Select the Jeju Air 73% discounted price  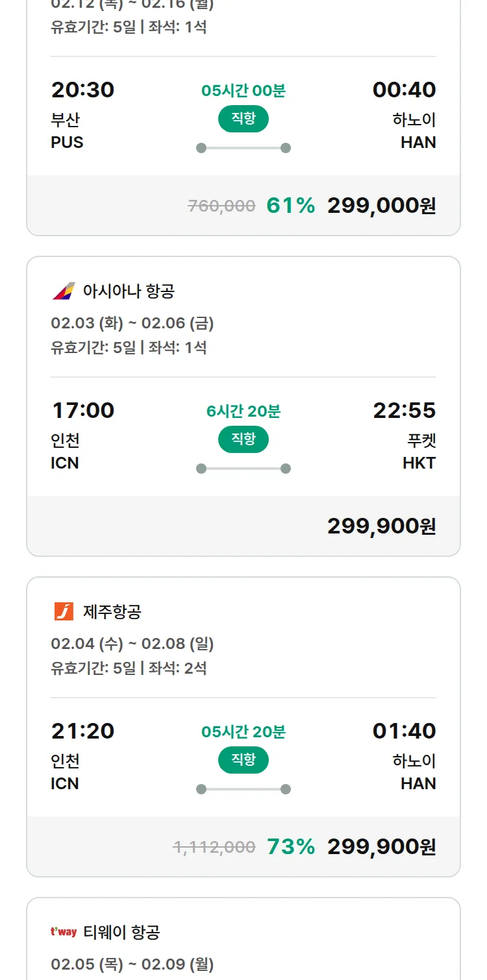381,847
